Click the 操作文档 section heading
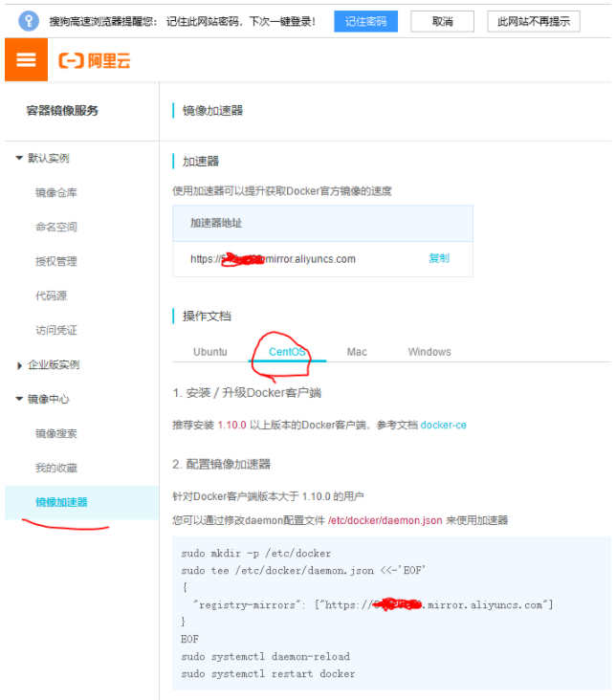This screenshot has height=700, width=616. coord(207,317)
